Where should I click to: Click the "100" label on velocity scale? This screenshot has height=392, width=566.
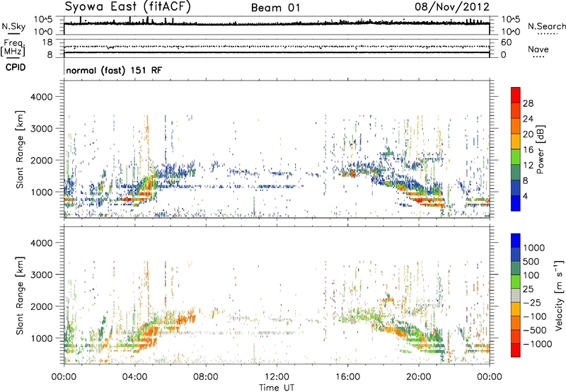click(x=531, y=275)
